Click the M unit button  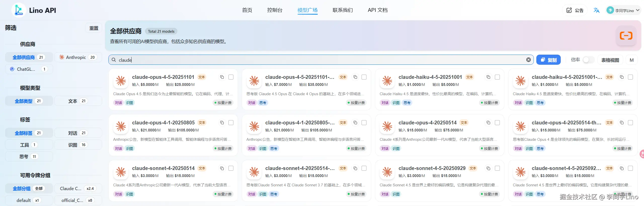[x=631, y=60]
